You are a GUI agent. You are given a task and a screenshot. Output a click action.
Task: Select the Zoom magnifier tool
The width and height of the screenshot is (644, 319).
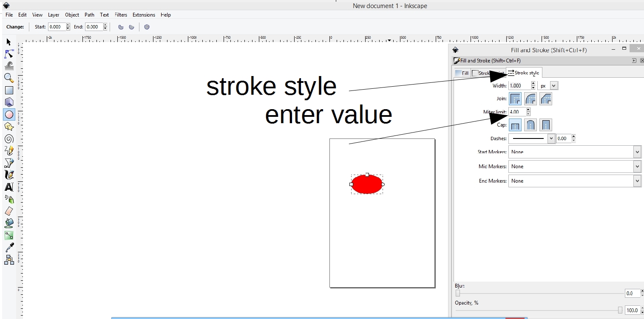9,78
